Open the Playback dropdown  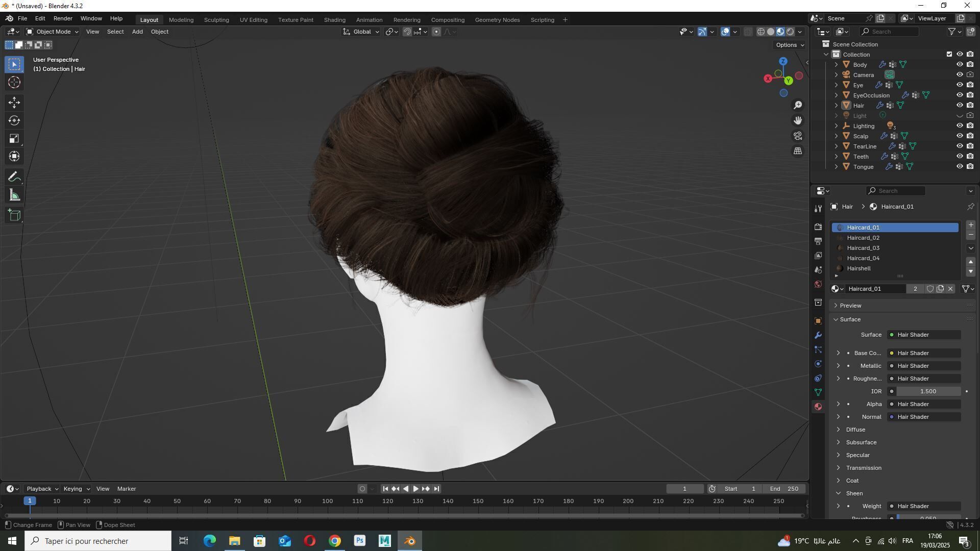coord(42,489)
